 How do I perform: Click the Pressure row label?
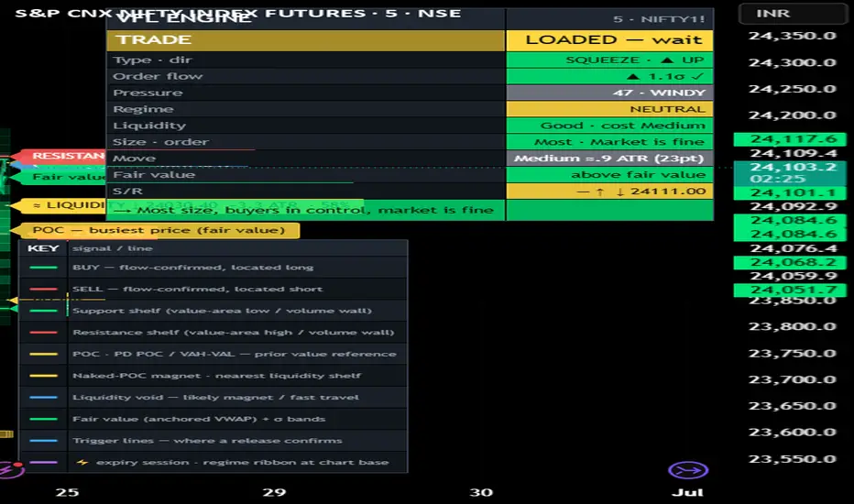[x=148, y=93]
